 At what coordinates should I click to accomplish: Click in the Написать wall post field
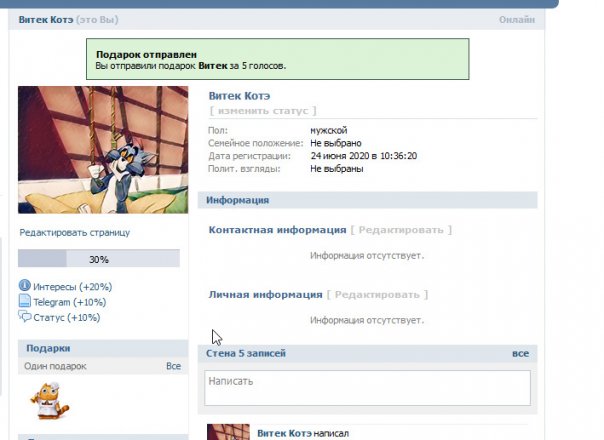pos(367,388)
